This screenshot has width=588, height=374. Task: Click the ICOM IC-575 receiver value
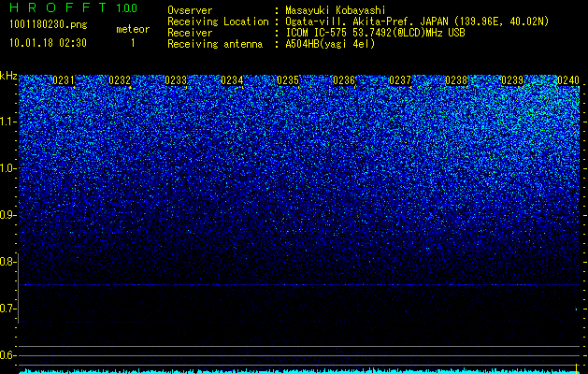375,33
